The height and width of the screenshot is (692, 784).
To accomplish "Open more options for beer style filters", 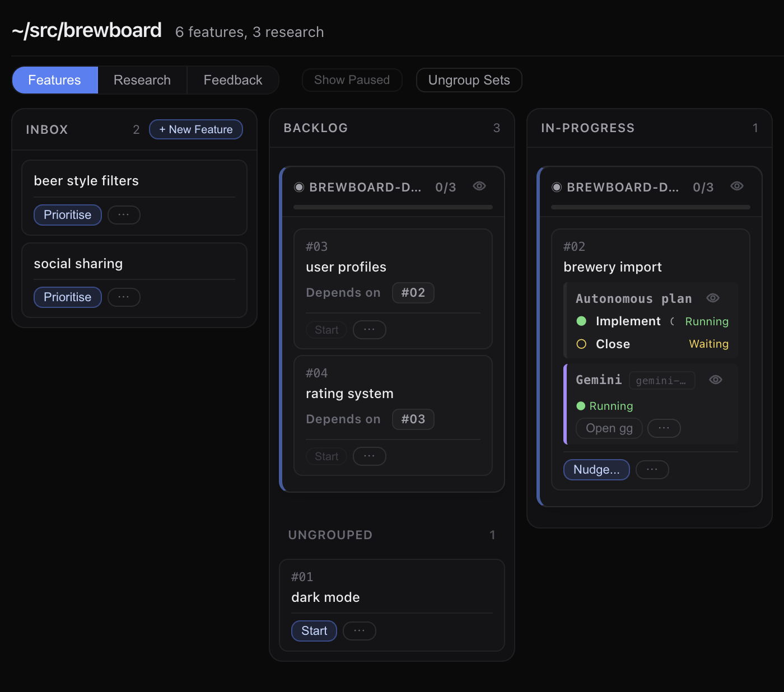I will click(124, 215).
